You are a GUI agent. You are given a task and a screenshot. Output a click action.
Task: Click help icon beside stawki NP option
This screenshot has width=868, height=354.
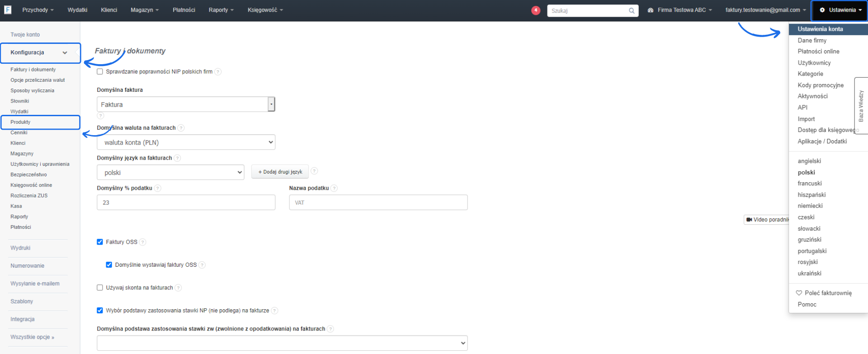coord(274,311)
